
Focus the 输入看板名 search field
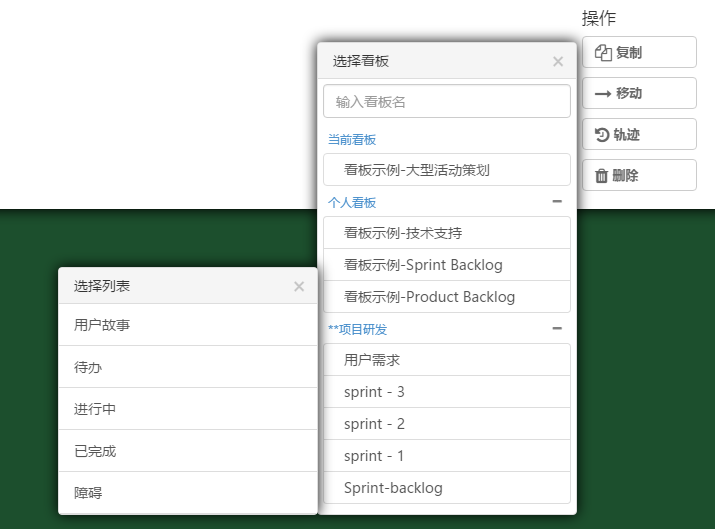tap(446, 101)
